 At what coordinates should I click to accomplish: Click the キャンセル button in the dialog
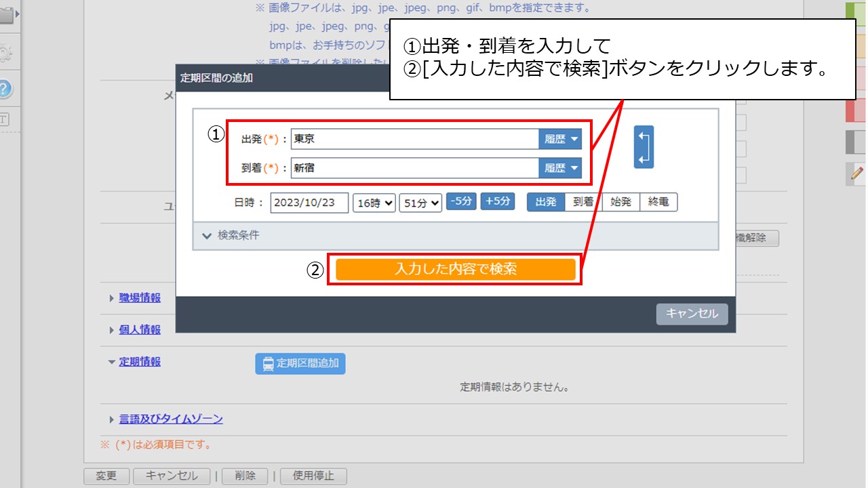[692, 314]
